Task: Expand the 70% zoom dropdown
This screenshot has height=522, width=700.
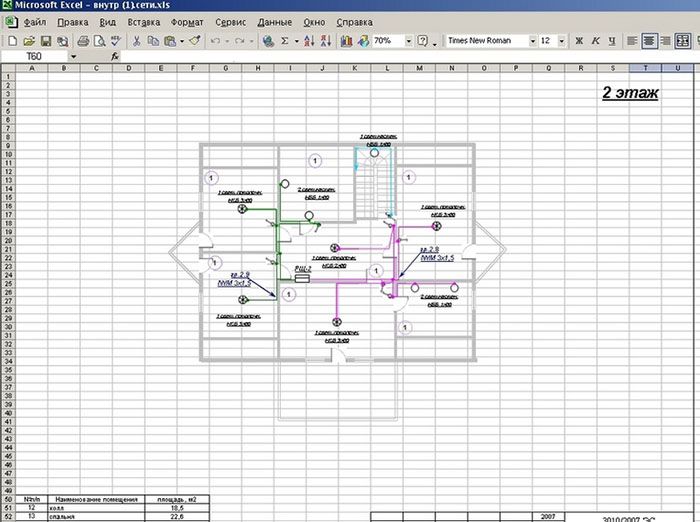Action: pos(409,41)
